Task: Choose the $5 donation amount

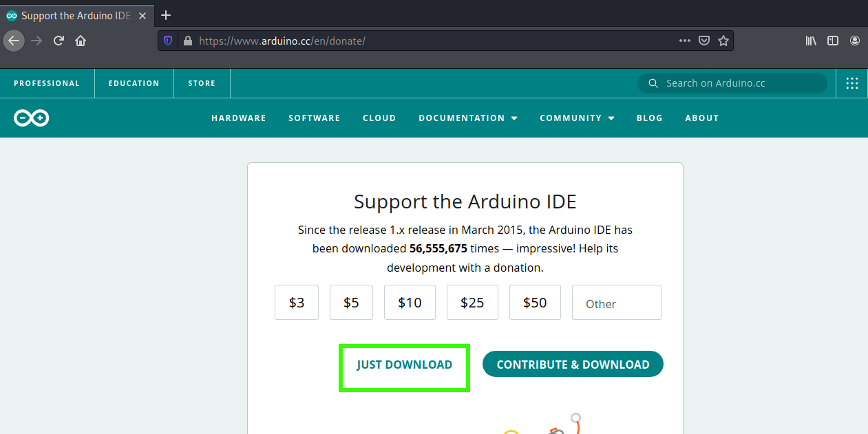Action: 351,303
